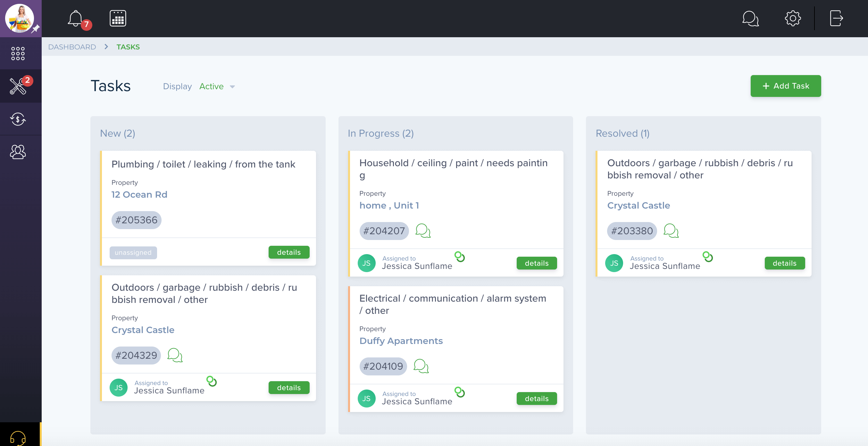868x446 pixels.
Task: Open the payments dollar sidebar icon
Action: [x=18, y=119]
